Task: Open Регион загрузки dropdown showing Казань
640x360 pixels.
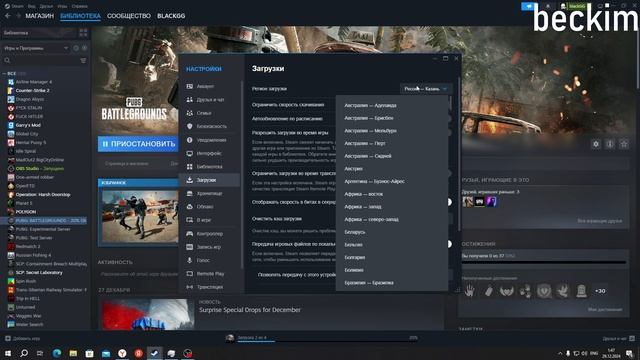Action: [426, 89]
